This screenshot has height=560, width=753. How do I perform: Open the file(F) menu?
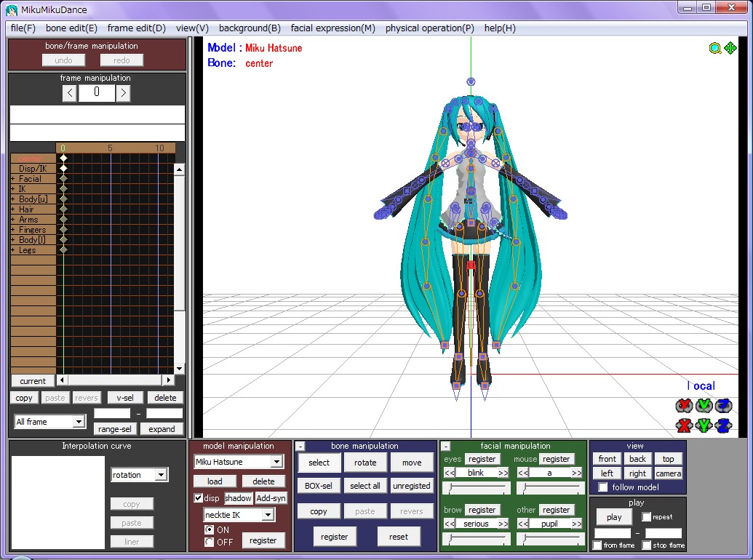tap(23, 28)
